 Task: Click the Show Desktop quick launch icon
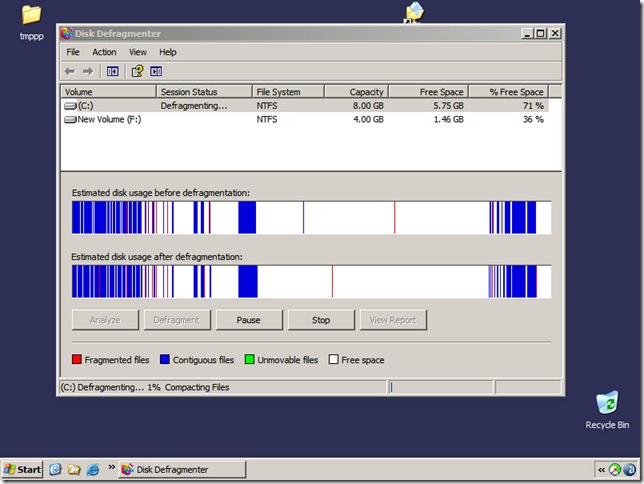pos(55,469)
